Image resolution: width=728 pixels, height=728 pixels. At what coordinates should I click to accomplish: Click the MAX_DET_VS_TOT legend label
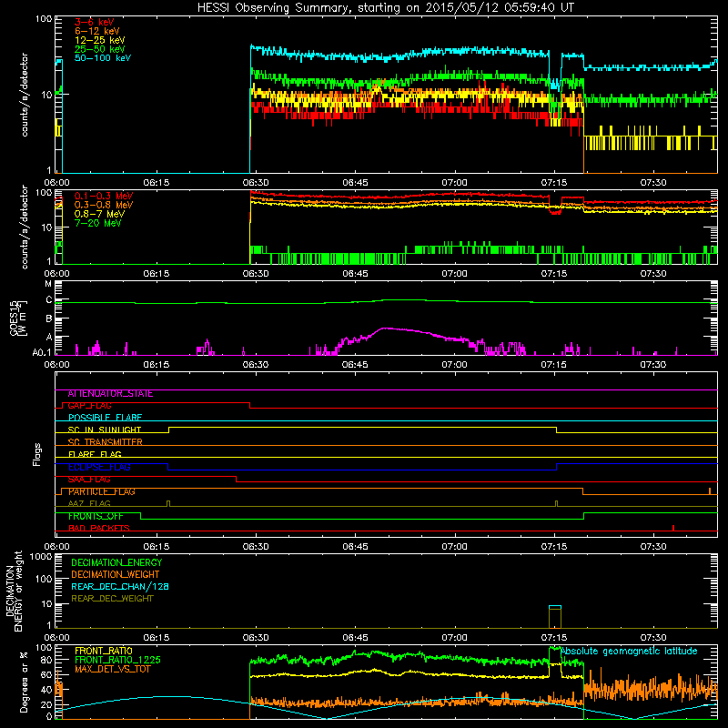[x=112, y=669]
